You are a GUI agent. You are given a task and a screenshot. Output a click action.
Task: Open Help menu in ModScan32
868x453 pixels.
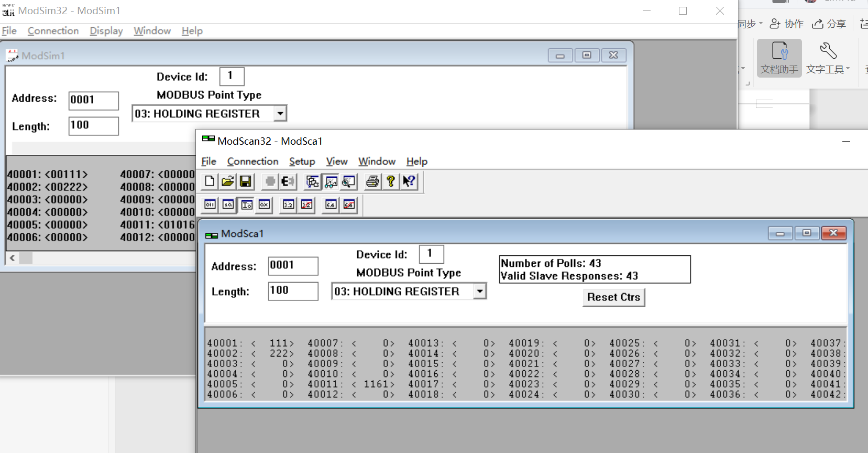(417, 161)
